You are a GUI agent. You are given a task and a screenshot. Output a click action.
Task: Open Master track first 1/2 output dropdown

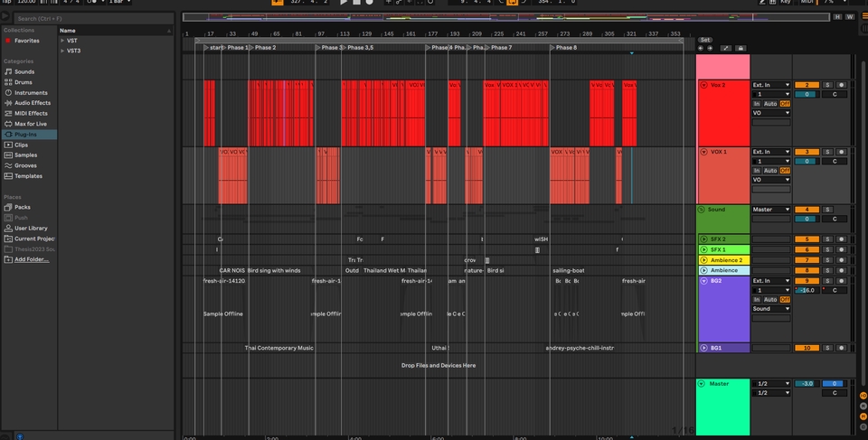[770, 384]
